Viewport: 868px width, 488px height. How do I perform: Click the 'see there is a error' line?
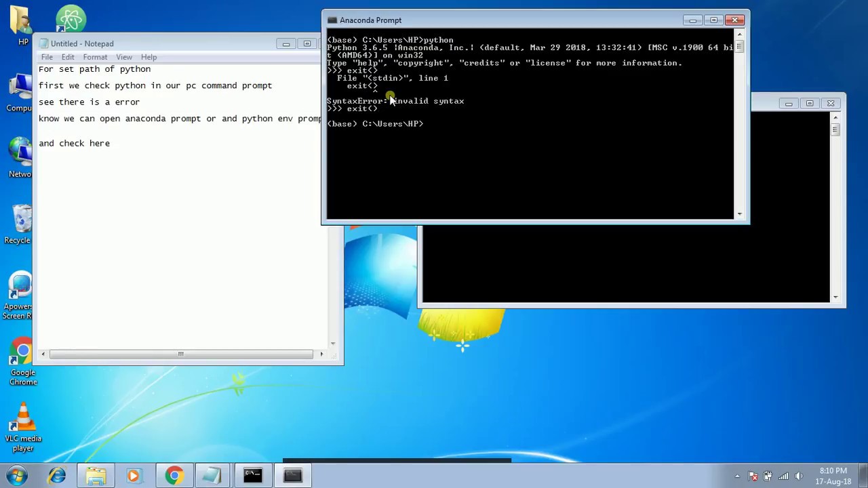coord(89,102)
